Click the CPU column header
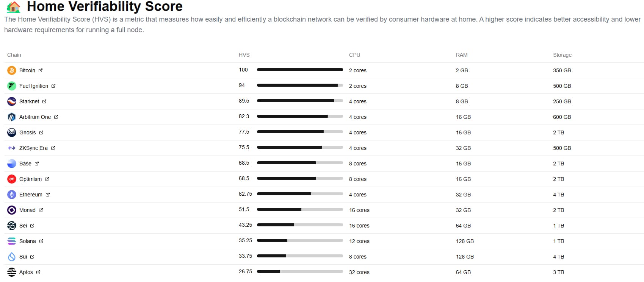Image resolution: width=644 pixels, height=282 pixels. (354, 55)
